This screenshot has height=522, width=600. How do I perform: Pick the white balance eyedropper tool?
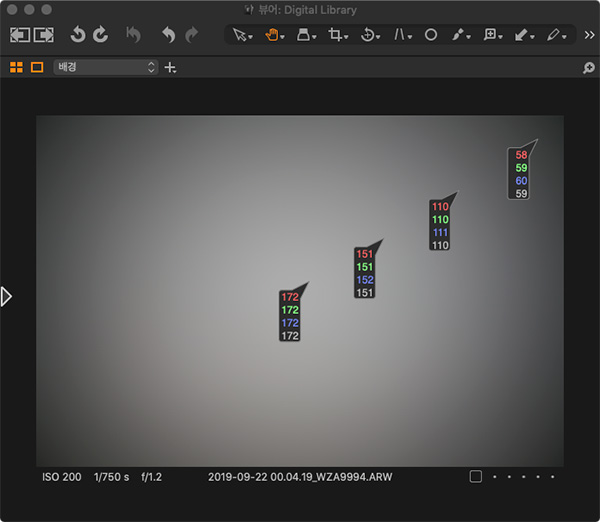[457, 35]
